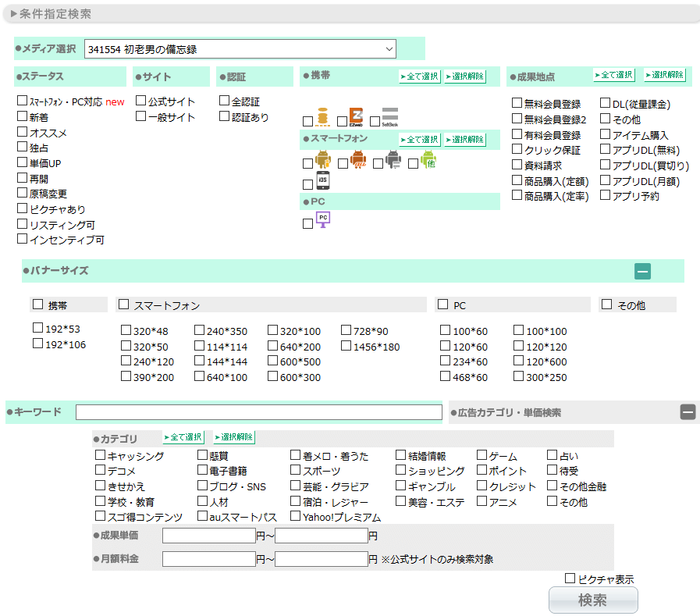700x616 pixels.
Task: Tick the 占い category
Action: pos(553,455)
